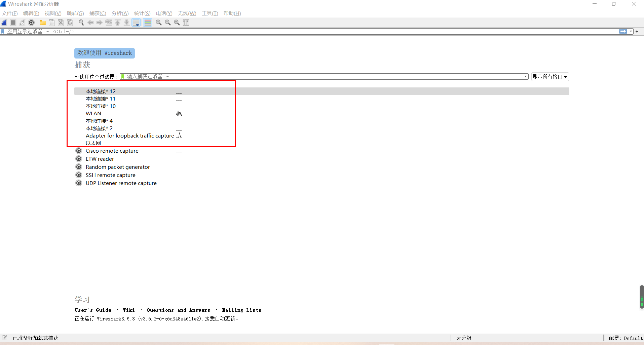This screenshot has height=345, width=644.
Task: Click in the display filter input field
Action: coord(312,31)
